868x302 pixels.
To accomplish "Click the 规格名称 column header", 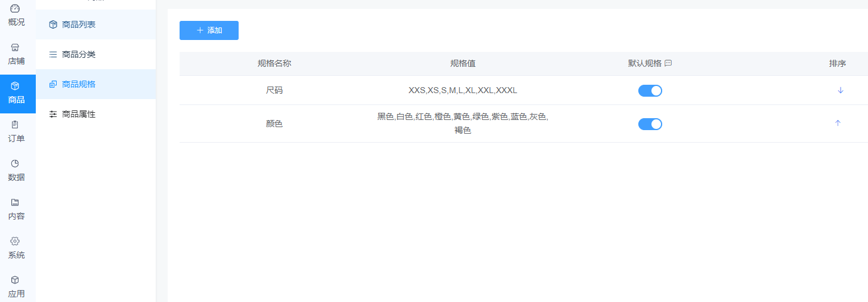I will tap(274, 63).
